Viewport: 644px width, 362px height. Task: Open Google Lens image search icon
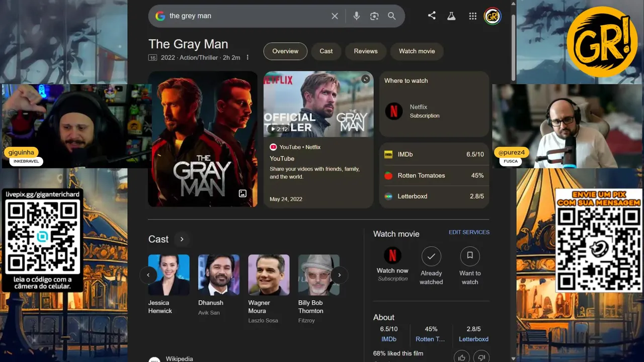pyautogui.click(x=374, y=16)
